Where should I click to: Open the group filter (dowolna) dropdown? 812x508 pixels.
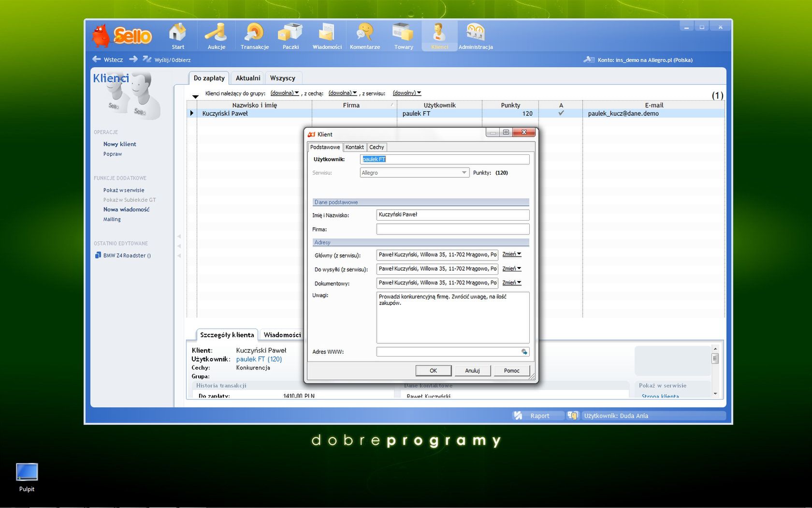(285, 93)
